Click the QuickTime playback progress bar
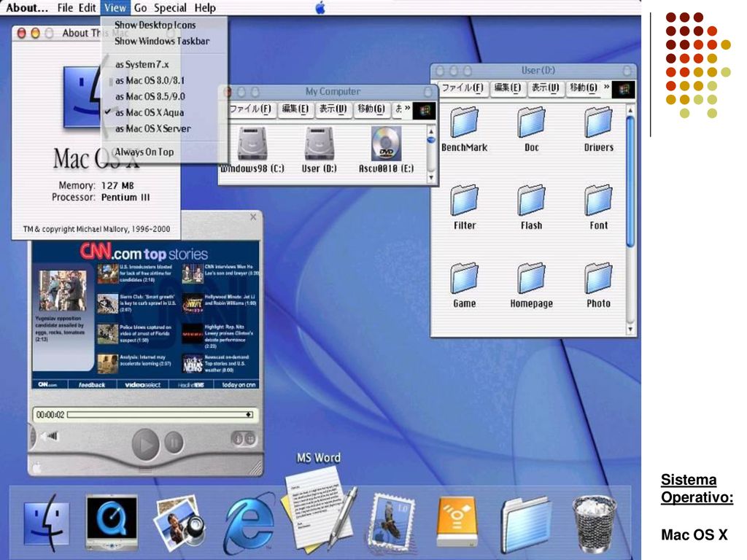The image size is (747, 560). click(x=160, y=415)
